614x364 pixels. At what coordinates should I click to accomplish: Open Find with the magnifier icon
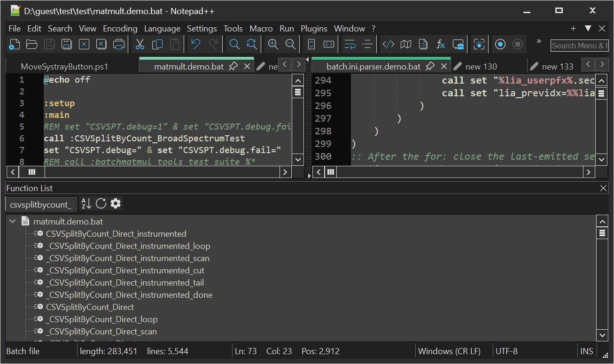[x=234, y=45]
